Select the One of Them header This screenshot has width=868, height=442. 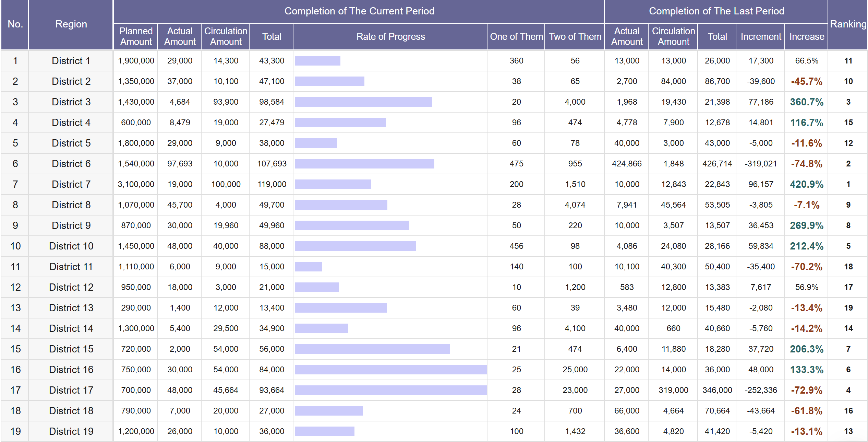pos(516,37)
